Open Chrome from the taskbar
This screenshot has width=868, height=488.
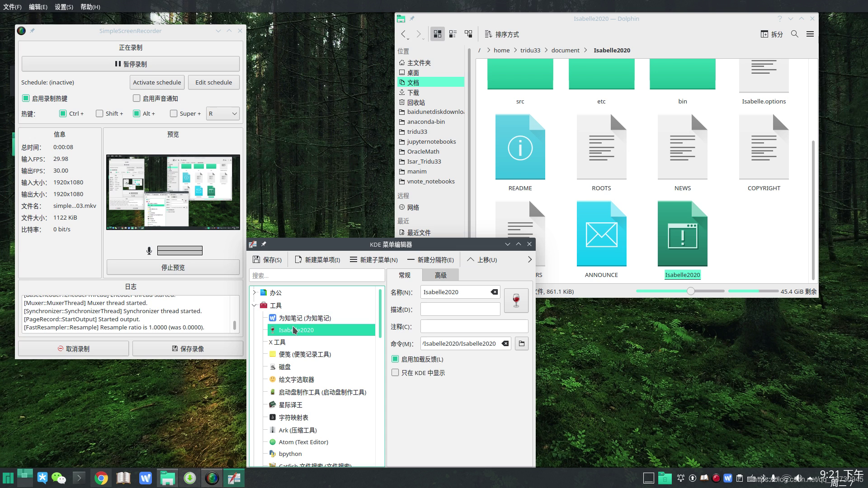[x=101, y=478]
